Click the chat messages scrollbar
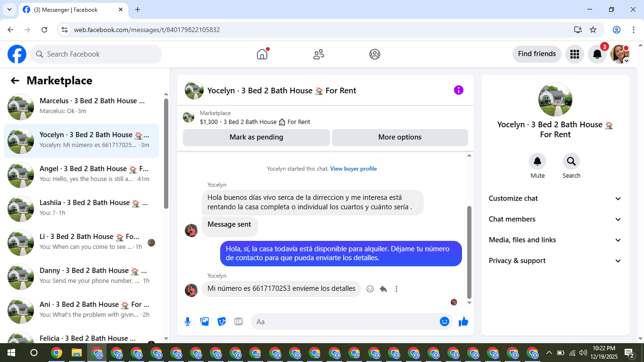The height and width of the screenshot is (362, 644). coord(469,252)
